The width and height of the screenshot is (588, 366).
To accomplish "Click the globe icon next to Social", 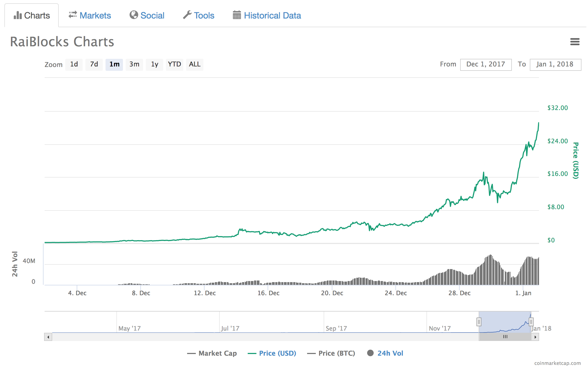I will 134,15.
